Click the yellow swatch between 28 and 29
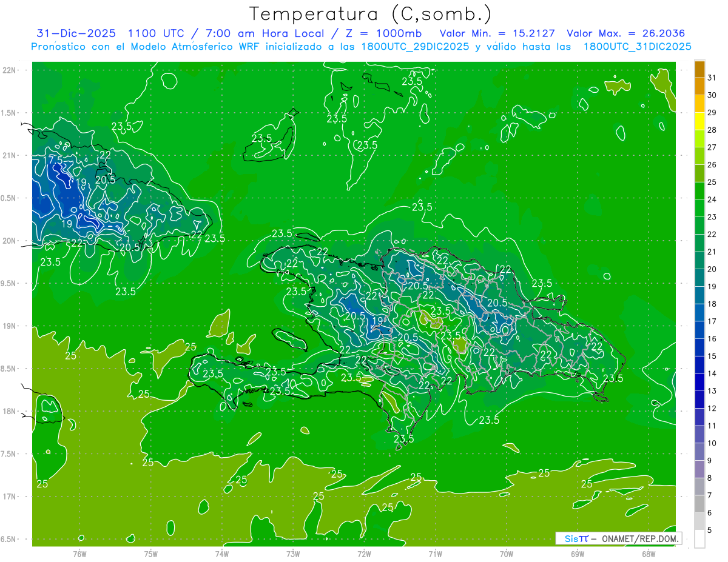 coord(699,121)
